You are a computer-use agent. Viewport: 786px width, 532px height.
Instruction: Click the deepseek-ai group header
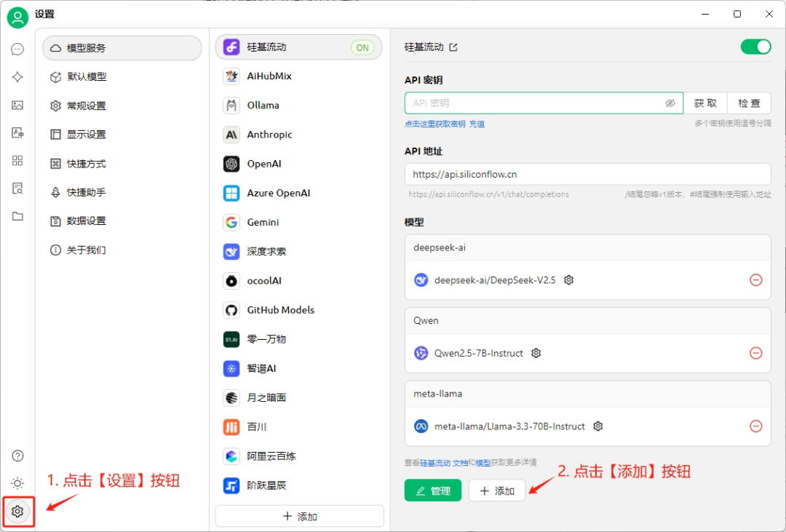[587, 247]
